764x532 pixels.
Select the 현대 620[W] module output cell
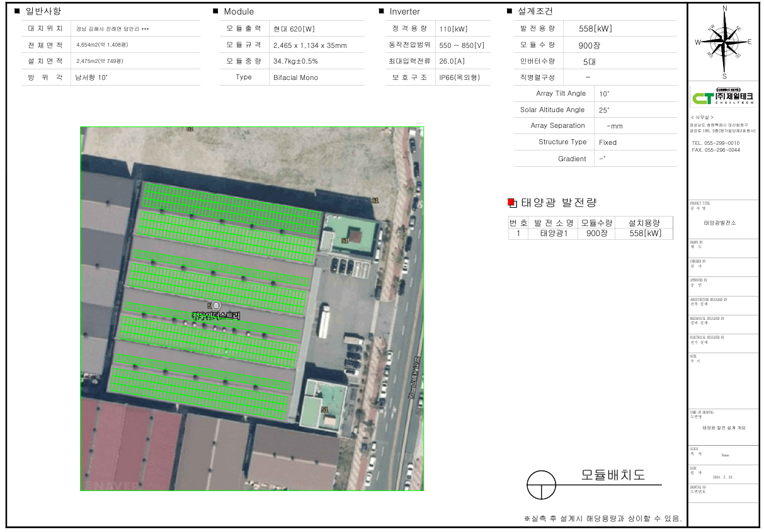point(294,29)
